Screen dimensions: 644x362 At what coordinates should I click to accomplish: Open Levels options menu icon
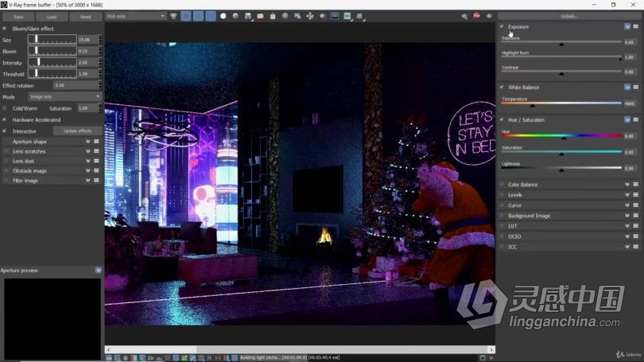click(636, 195)
